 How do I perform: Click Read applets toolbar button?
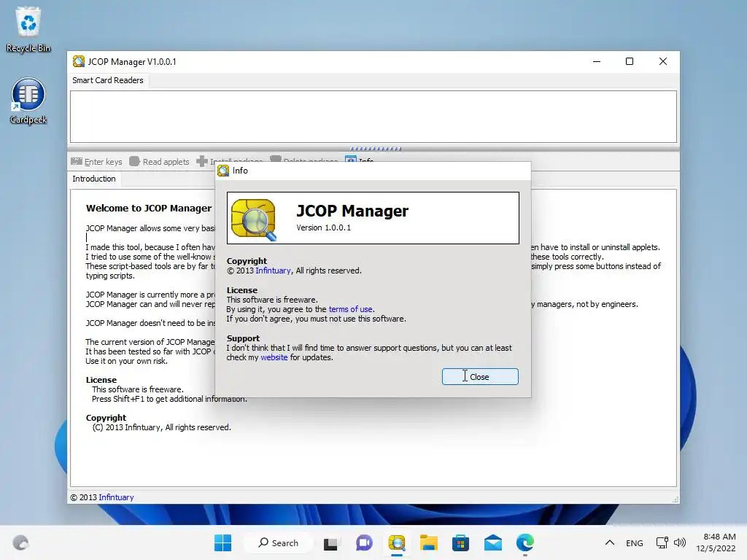[160, 161]
